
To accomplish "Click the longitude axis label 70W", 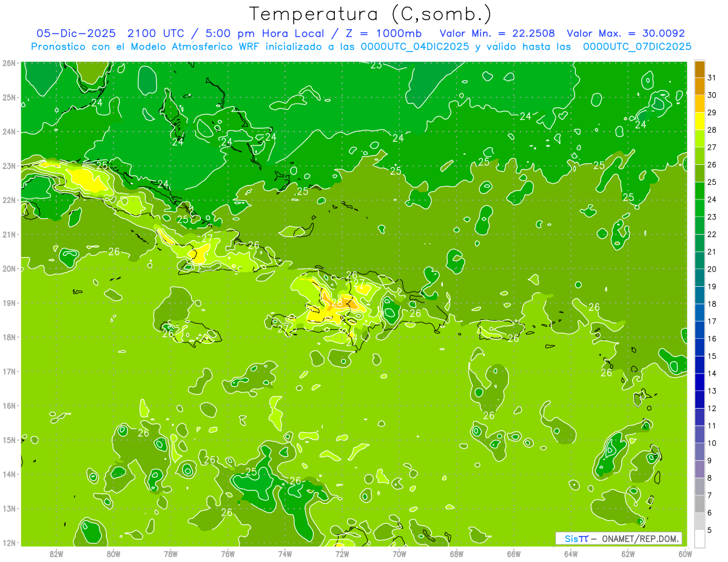I will 399,554.
